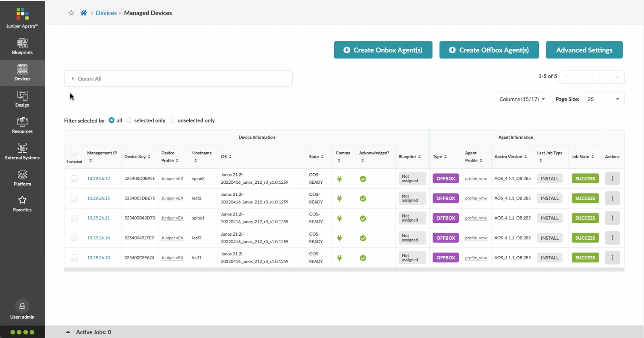Open actions menu for leaf3 row
Image resolution: width=644 pixels, height=338 pixels.
tap(612, 238)
